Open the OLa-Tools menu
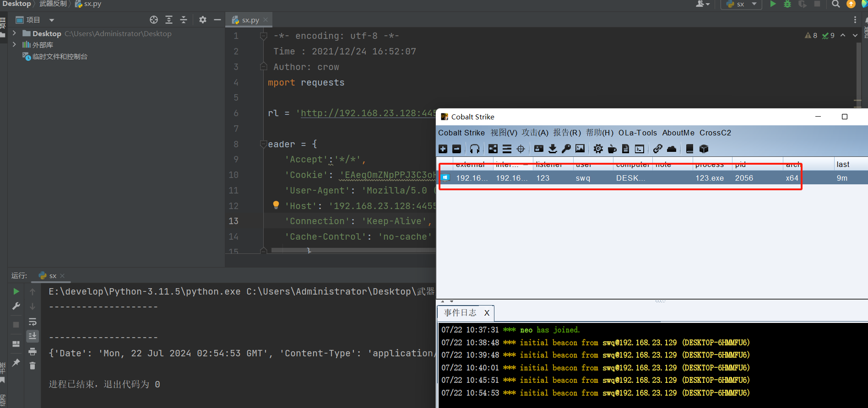The image size is (868, 408). pyautogui.click(x=638, y=133)
